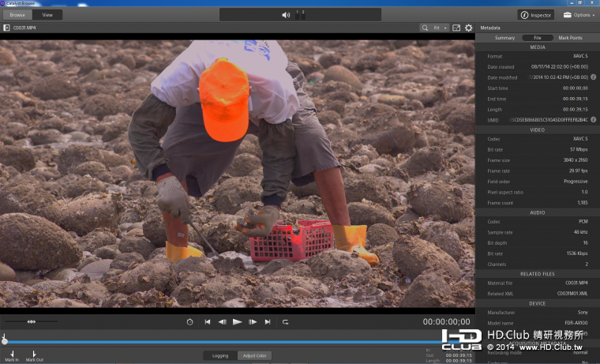
Task: Open the Fit zoom level dropdown
Action: click(x=440, y=28)
